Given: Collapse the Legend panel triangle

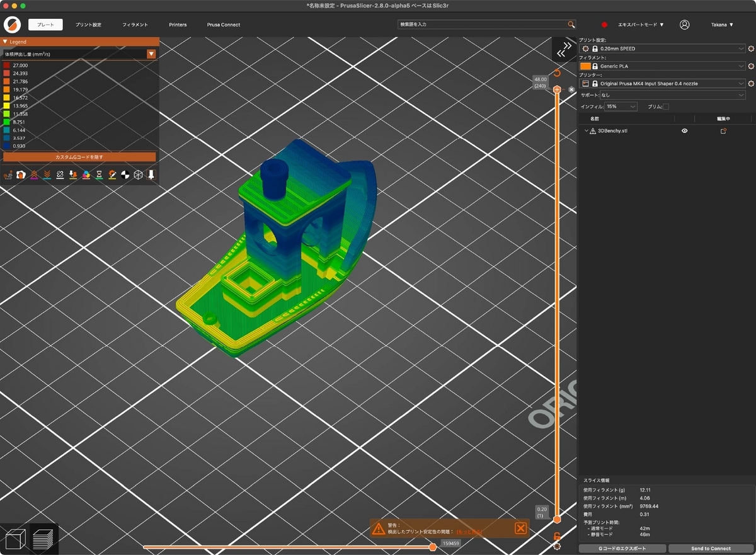Looking at the screenshot, I should coord(6,42).
